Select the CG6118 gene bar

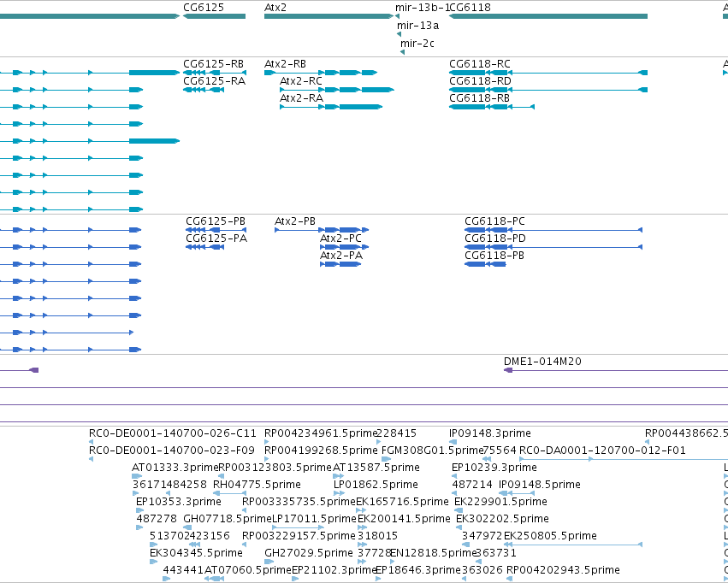click(548, 16)
